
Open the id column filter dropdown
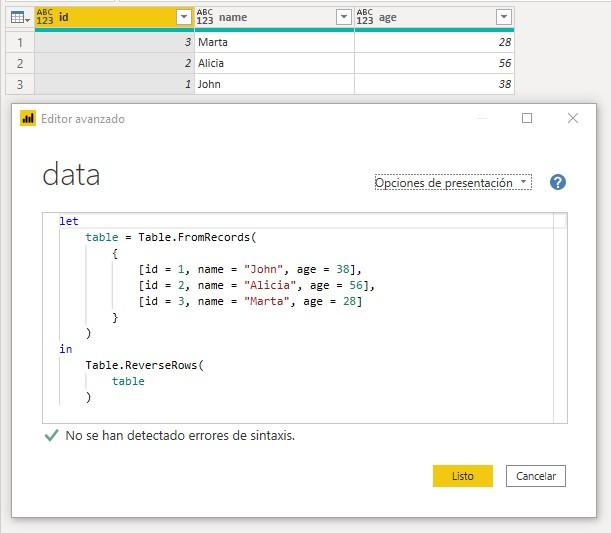(x=184, y=17)
